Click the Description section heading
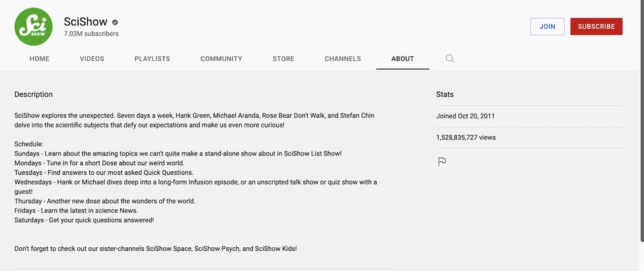The width and height of the screenshot is (644, 271). click(34, 95)
